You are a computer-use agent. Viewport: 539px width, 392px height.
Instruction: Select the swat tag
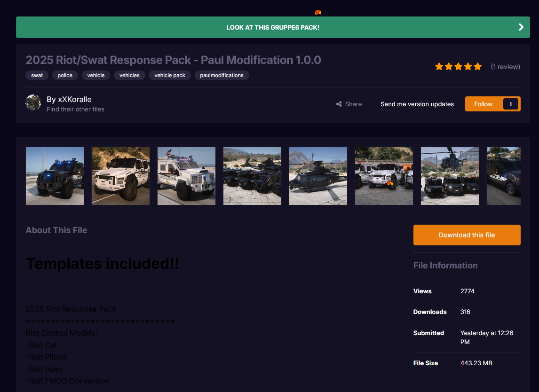coord(37,75)
